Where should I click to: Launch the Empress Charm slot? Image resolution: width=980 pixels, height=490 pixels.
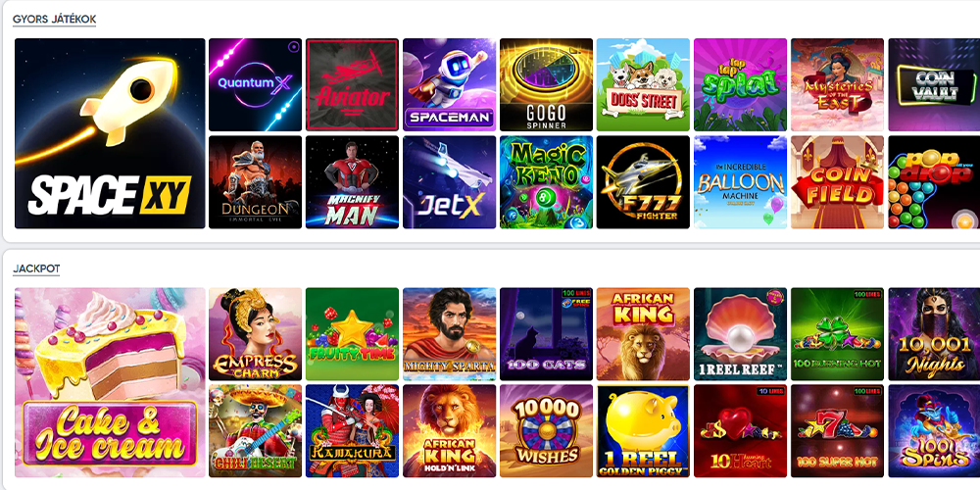point(255,334)
